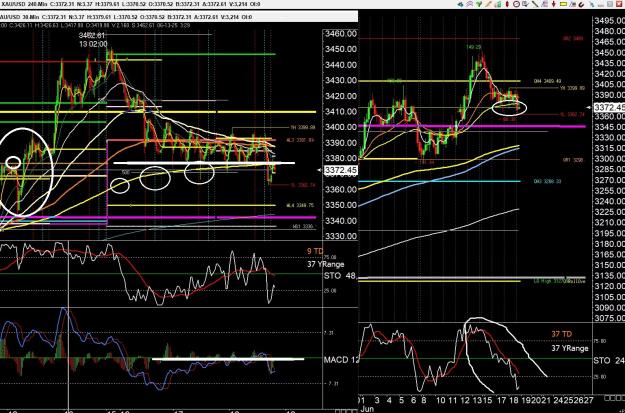The height and width of the screenshot is (413, 625).
Task: Click the 3460.00 price axis label
Action: [340, 33]
